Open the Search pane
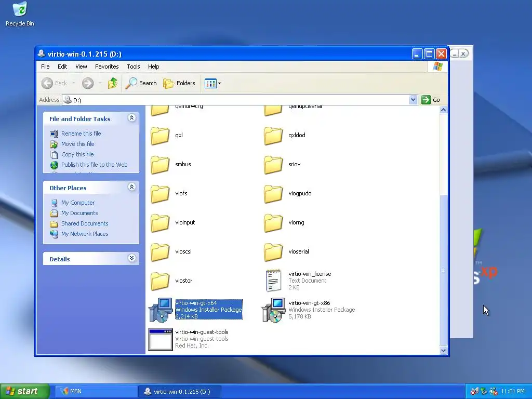 (141, 83)
